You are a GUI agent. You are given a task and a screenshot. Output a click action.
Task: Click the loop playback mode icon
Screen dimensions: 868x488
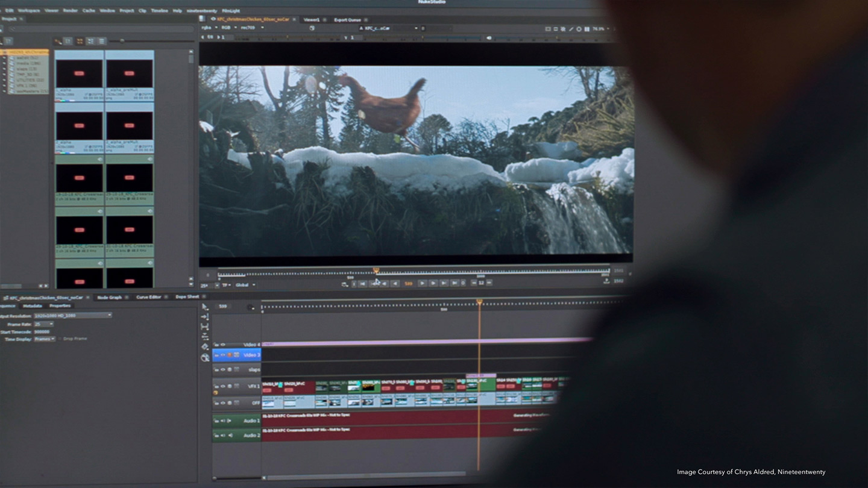pyautogui.click(x=344, y=284)
